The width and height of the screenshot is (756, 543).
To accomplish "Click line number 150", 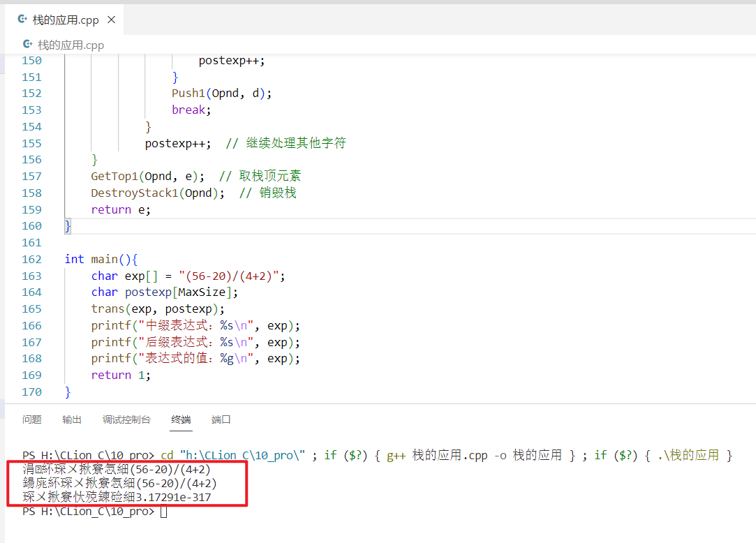I will pos(32,61).
